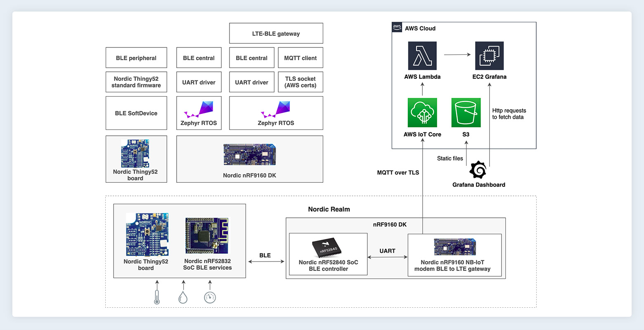The height and width of the screenshot is (330, 644).
Task: Click the Grafana Dashboard logo
Action: click(x=478, y=170)
